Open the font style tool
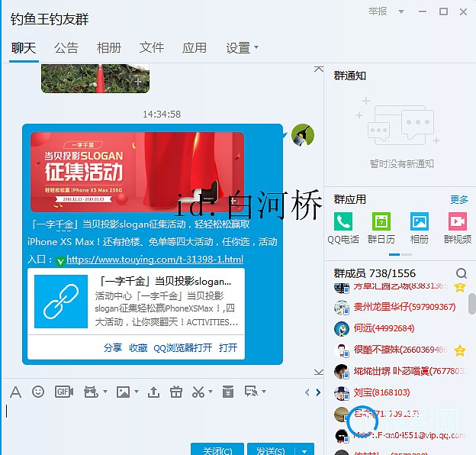476x455 pixels. tap(15, 392)
